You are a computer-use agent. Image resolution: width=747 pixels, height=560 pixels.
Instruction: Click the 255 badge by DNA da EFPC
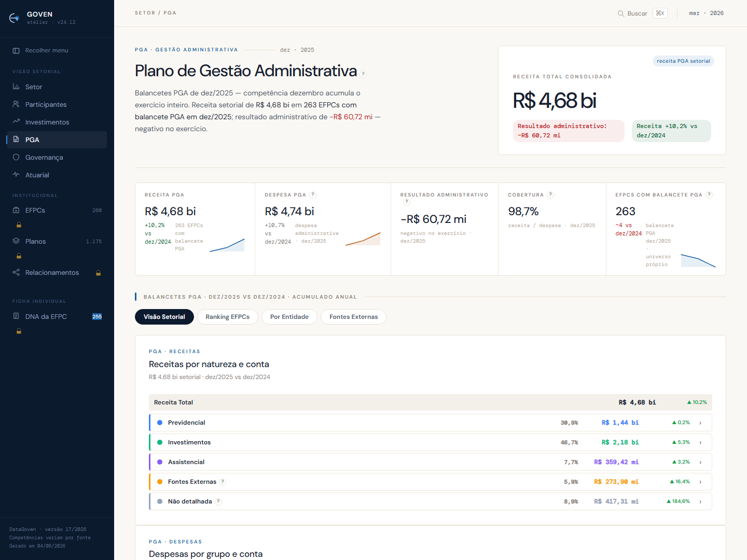[97, 317]
